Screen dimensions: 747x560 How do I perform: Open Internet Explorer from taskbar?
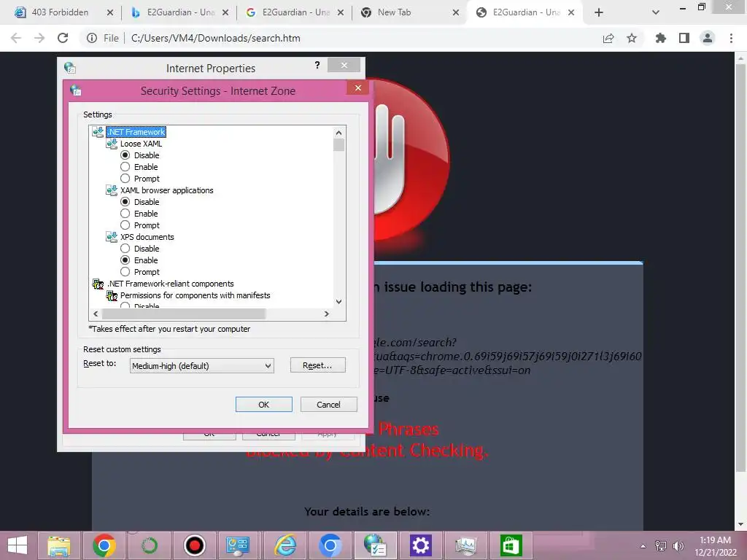tap(285, 545)
